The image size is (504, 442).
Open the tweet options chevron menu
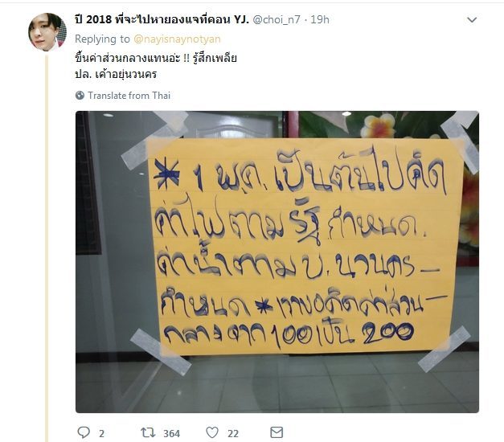pos(472,20)
